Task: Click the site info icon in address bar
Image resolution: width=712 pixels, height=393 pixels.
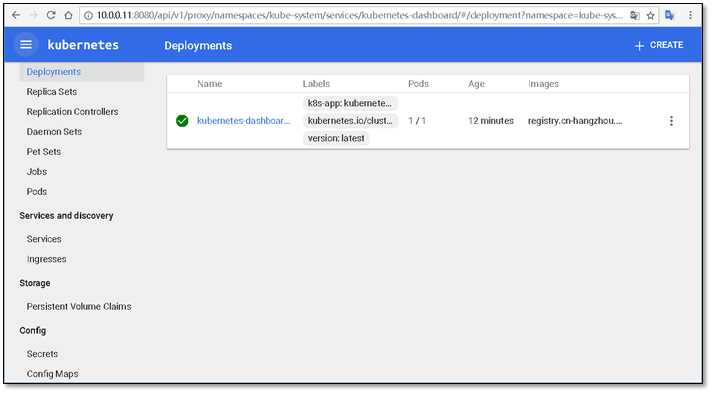Action: (88, 15)
